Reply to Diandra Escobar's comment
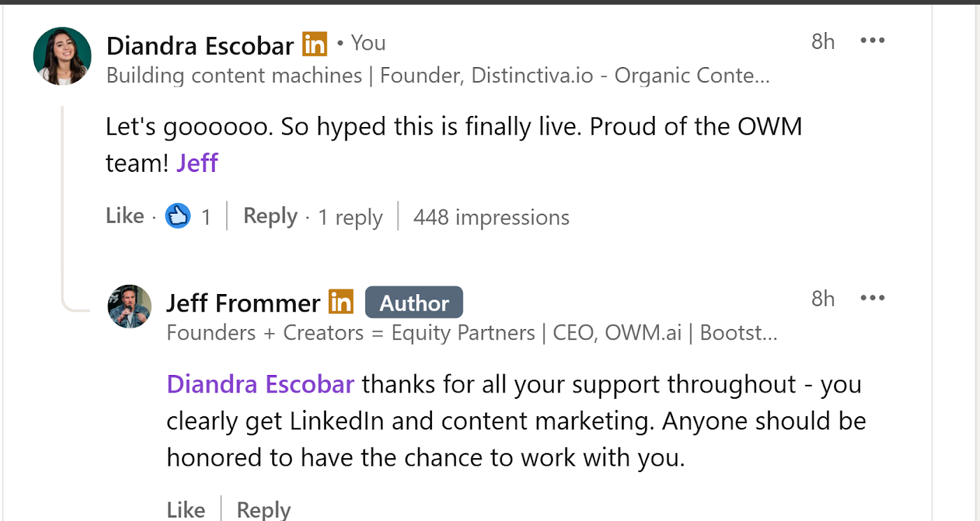 point(270,216)
